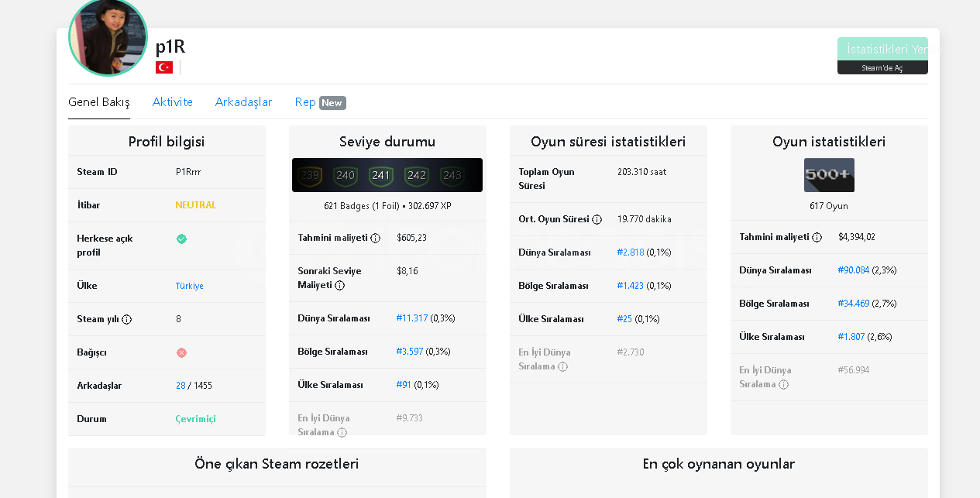Screen dimensions: 980x498
Task: Open the Türkiye country link
Action: coord(189,286)
